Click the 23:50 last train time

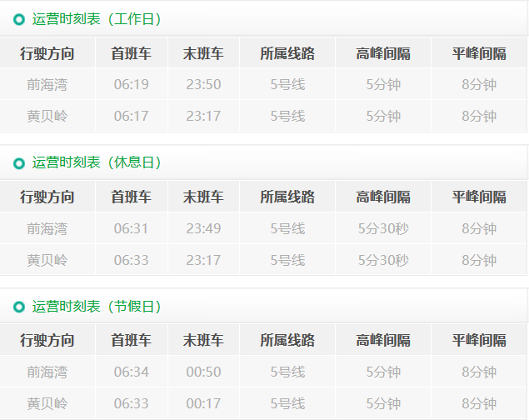coord(203,85)
